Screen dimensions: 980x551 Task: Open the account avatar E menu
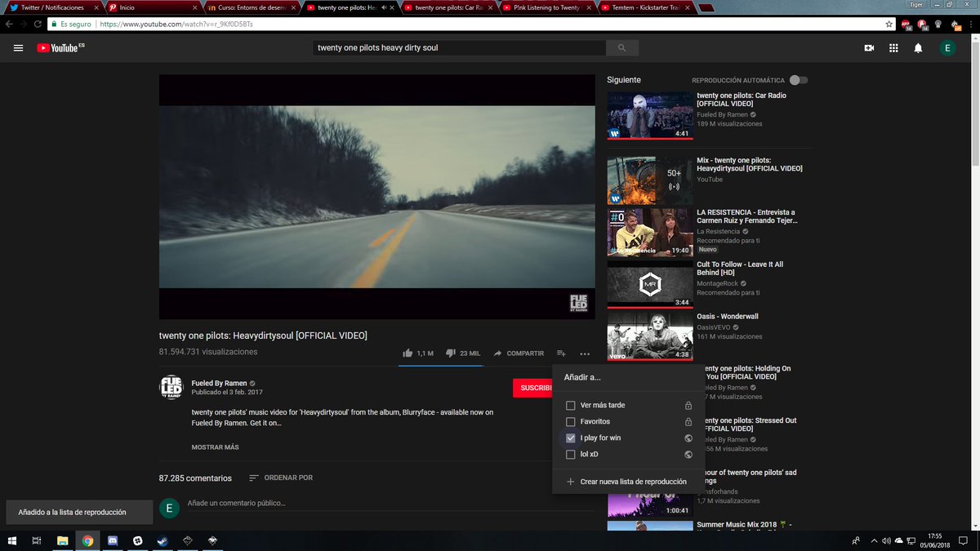coord(947,48)
